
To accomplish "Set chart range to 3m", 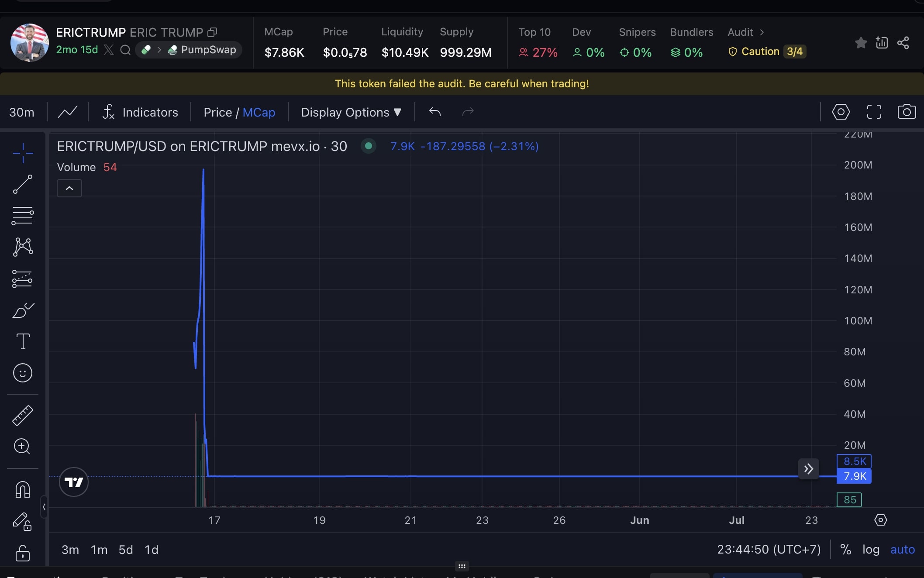I will coord(70,550).
